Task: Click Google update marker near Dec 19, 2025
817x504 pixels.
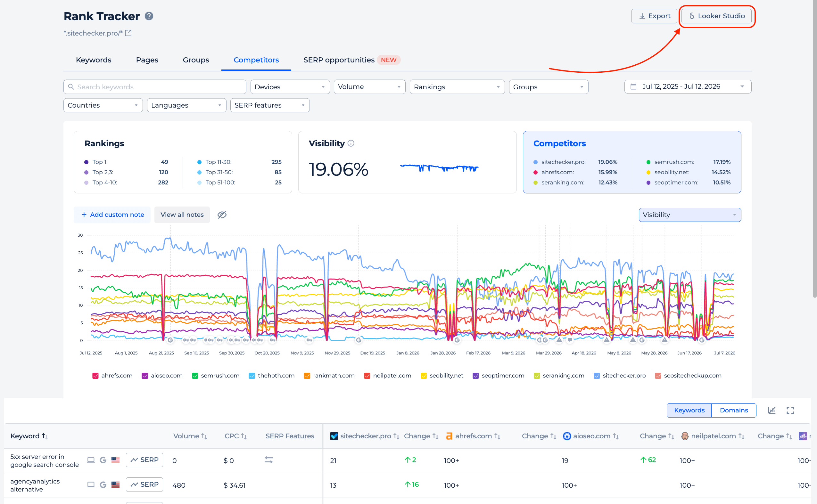Action: pos(359,340)
